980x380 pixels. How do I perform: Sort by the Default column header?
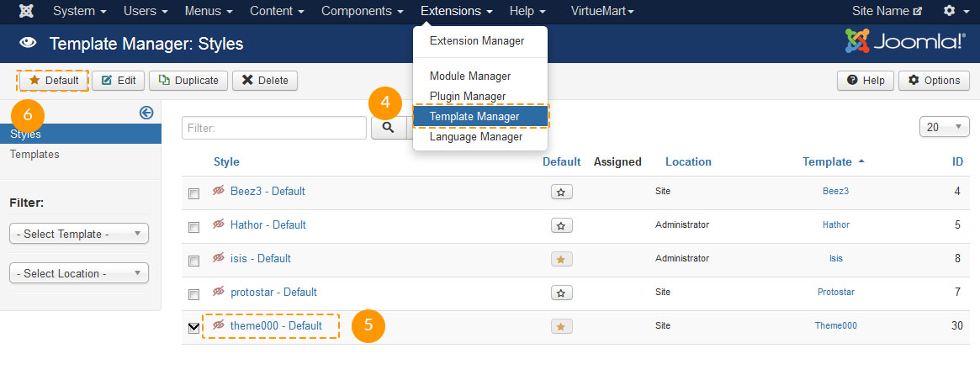click(561, 162)
